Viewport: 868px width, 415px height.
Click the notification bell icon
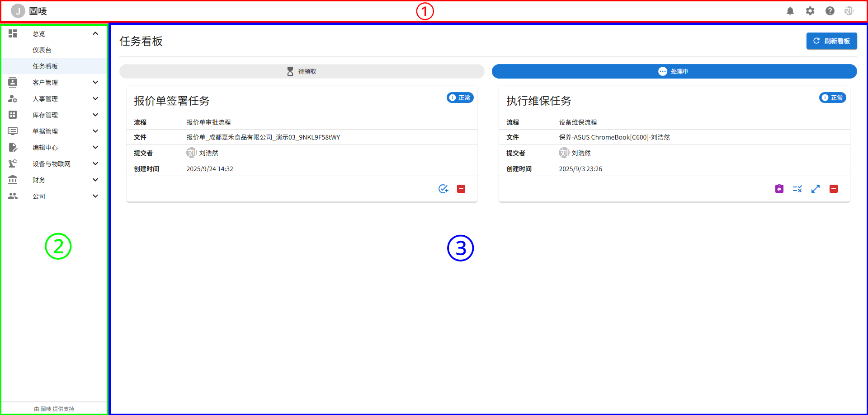[x=790, y=11]
